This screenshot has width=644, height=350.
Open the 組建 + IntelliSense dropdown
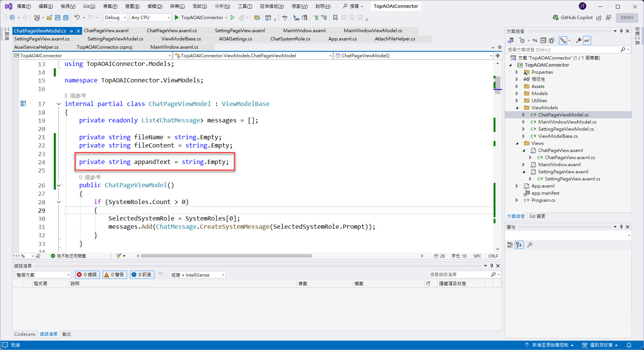(198, 275)
